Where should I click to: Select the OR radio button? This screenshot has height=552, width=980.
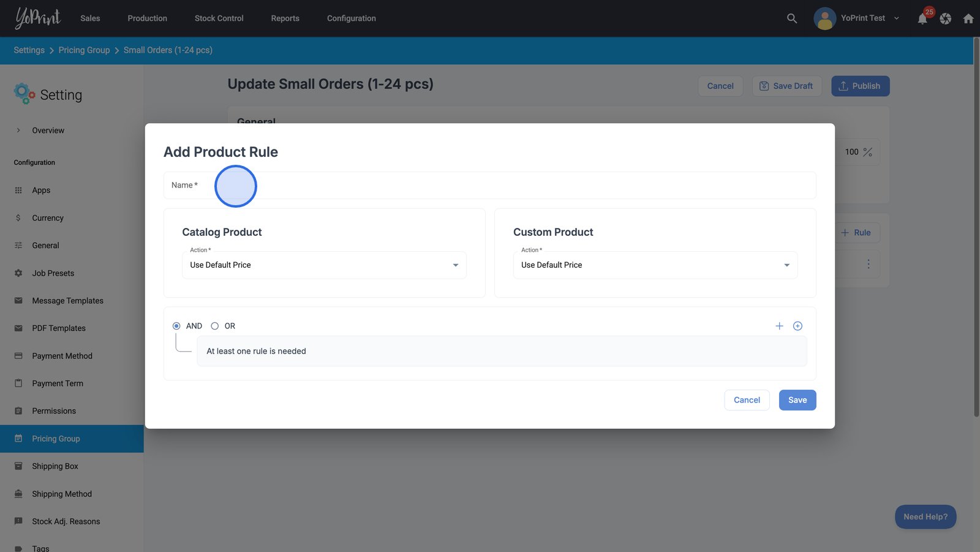[215, 326]
